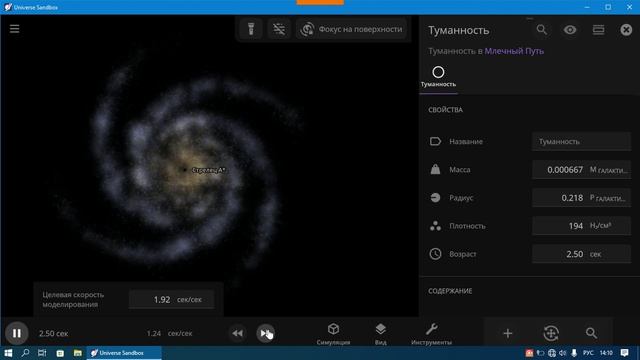Screen dimensions: 640x360
Task: Edit target simulation speed 1.92 value
Action: point(162,300)
